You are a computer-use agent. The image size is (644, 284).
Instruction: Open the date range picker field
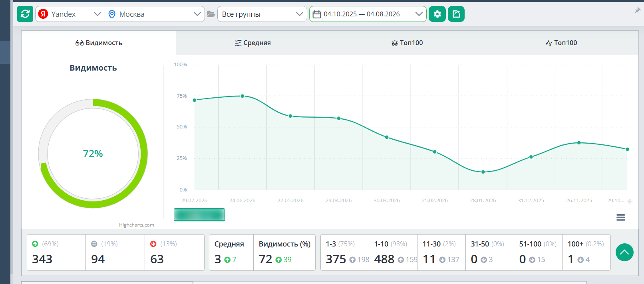pyautogui.click(x=368, y=14)
